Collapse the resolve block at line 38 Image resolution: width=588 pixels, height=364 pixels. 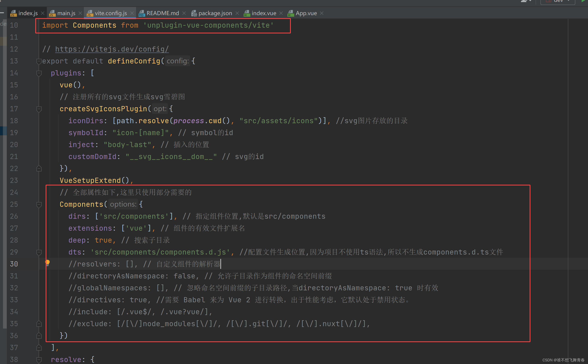click(x=39, y=360)
